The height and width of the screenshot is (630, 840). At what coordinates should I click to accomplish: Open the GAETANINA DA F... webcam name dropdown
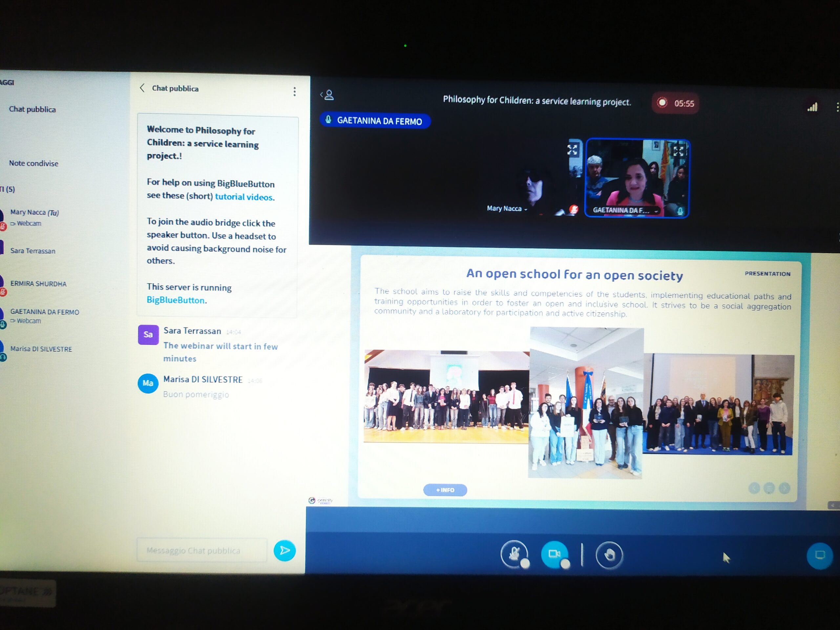(x=625, y=210)
